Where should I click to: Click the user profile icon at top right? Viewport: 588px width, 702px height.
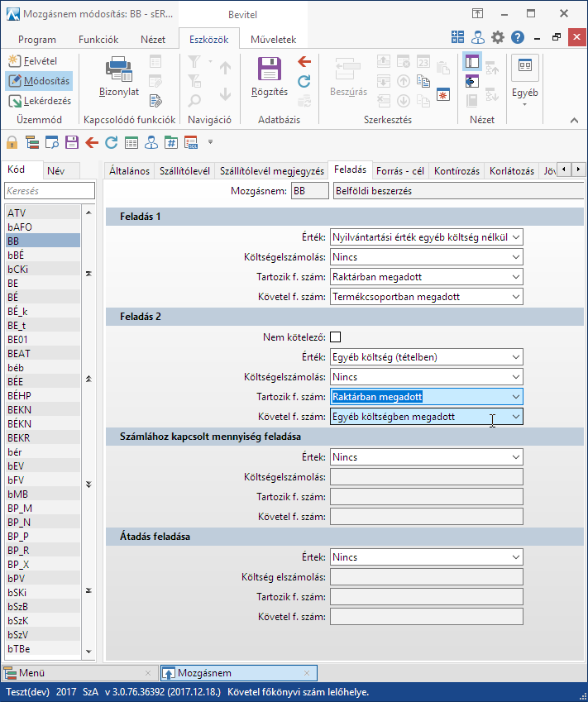pos(478,37)
